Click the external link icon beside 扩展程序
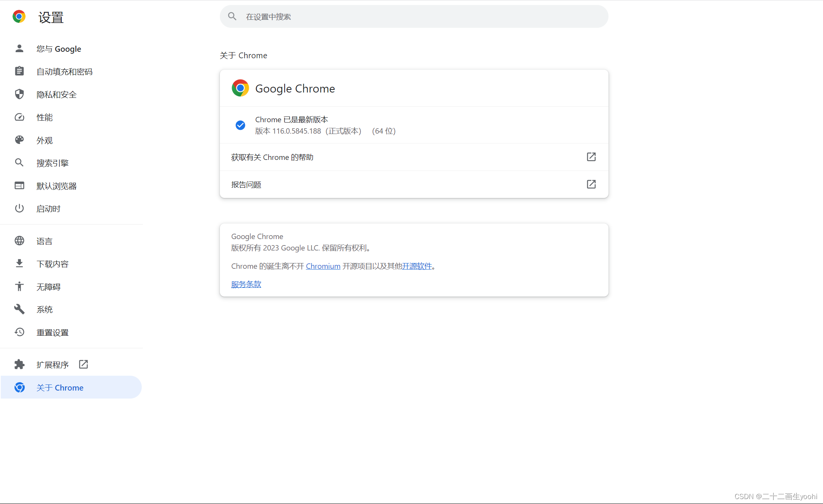Screen dimensions: 823x504 click(83, 364)
